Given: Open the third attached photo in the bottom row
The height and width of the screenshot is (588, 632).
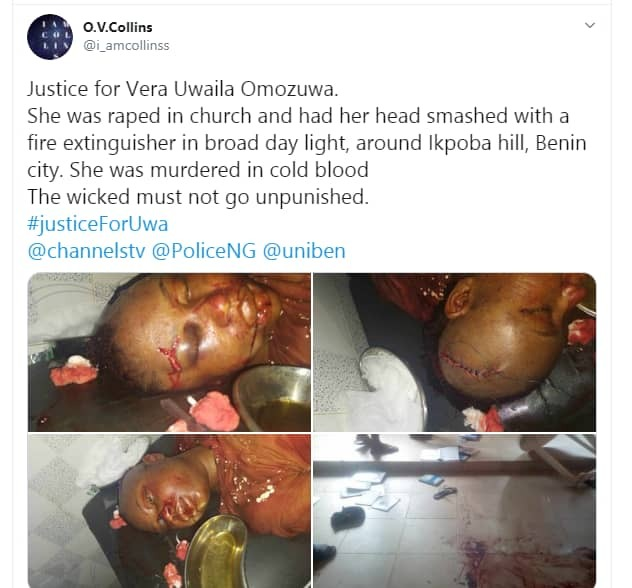Looking at the screenshot, I should 169,511.
